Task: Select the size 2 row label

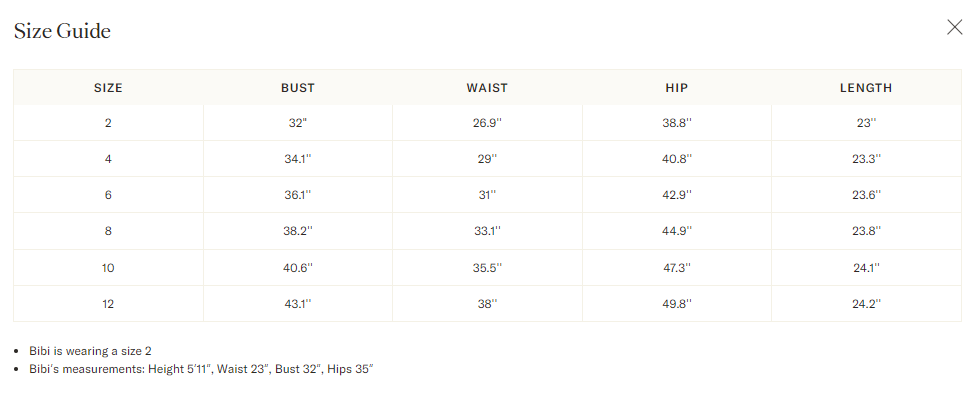Action: [108, 123]
